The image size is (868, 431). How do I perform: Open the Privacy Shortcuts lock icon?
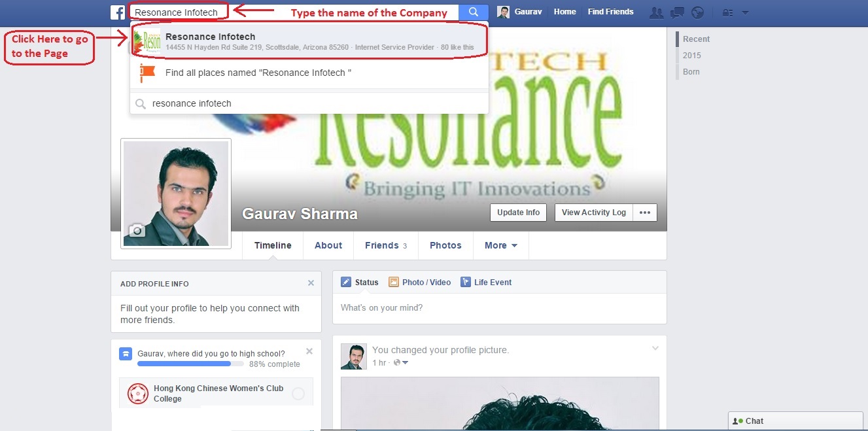727,12
